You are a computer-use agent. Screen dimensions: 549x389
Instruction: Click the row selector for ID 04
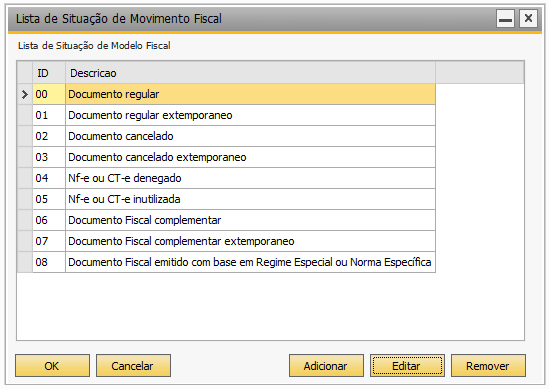coord(25,178)
